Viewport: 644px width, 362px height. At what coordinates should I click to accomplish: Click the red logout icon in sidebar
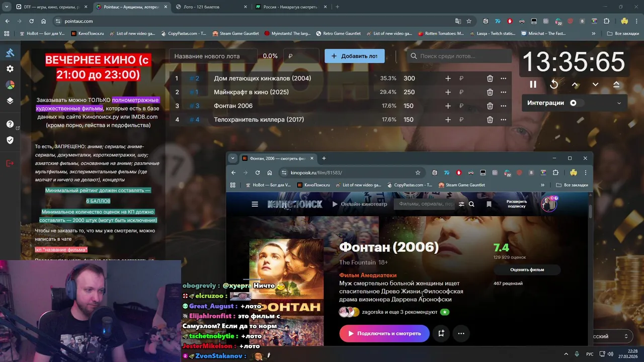pos(10,163)
